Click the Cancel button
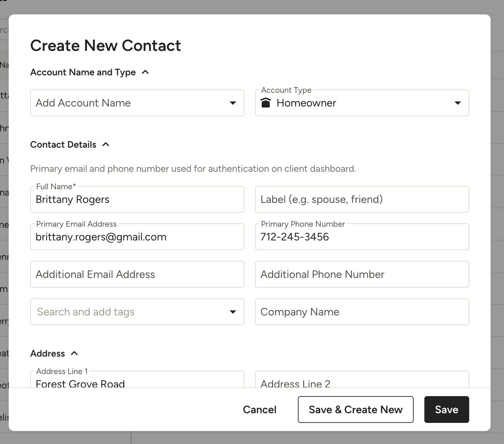The width and height of the screenshot is (504, 444). [x=260, y=410]
